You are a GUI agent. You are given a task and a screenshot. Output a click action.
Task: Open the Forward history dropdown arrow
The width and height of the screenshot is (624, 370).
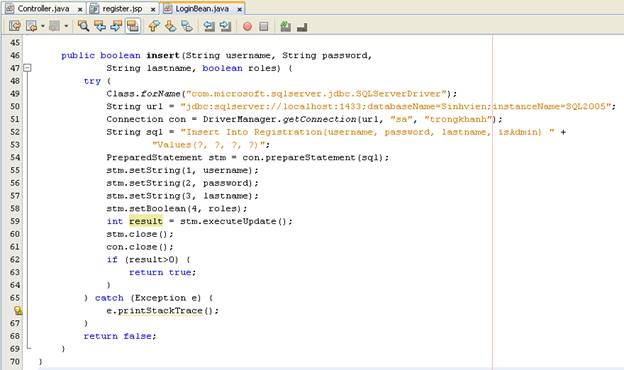66,26
